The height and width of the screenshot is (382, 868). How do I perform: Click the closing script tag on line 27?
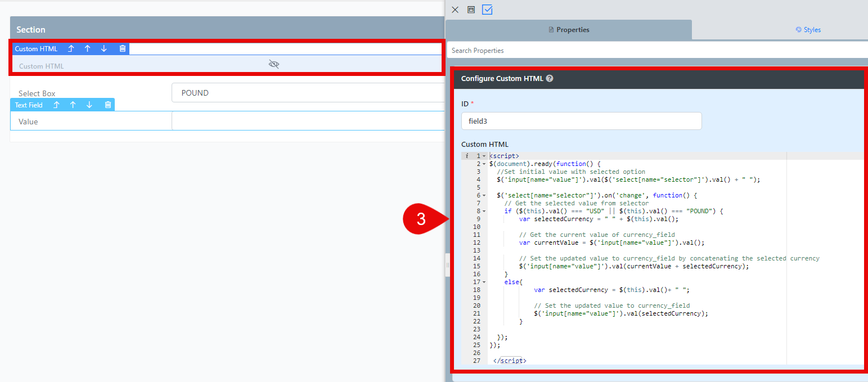pyautogui.click(x=510, y=361)
